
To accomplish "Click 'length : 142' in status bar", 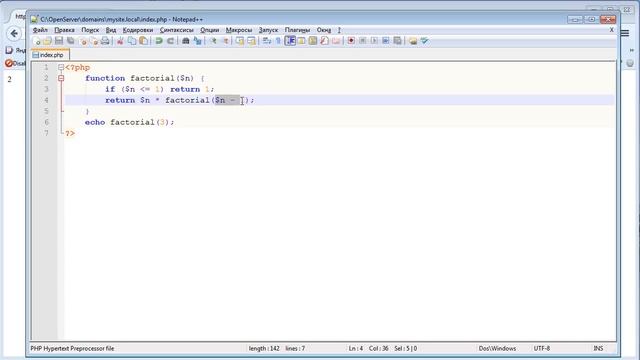I will coord(264,349).
